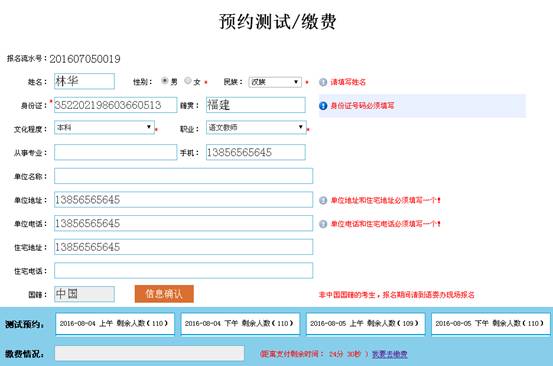The image size is (553, 366).
Task: Select the 2016-08-05 上午 test slot
Action: [365, 323]
